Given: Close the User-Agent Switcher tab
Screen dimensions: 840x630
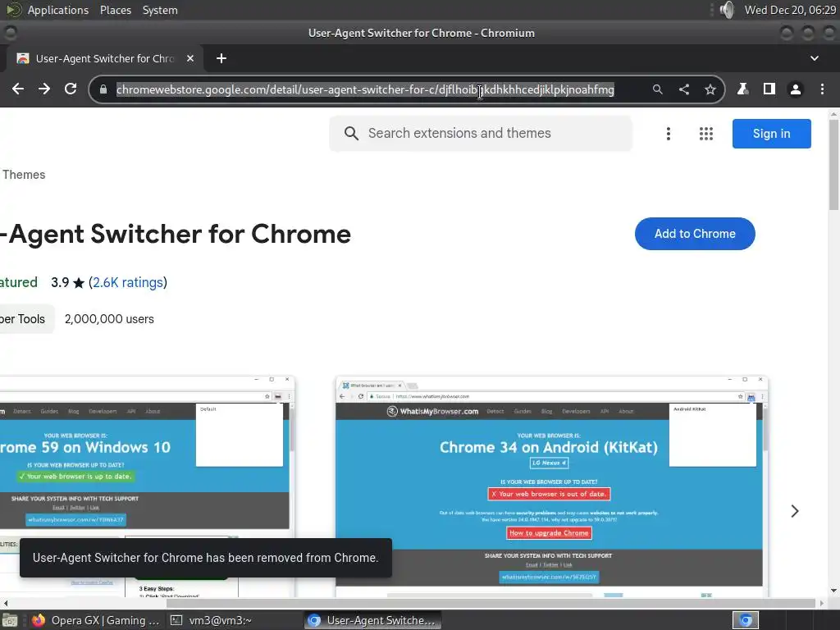Looking at the screenshot, I should [190, 58].
